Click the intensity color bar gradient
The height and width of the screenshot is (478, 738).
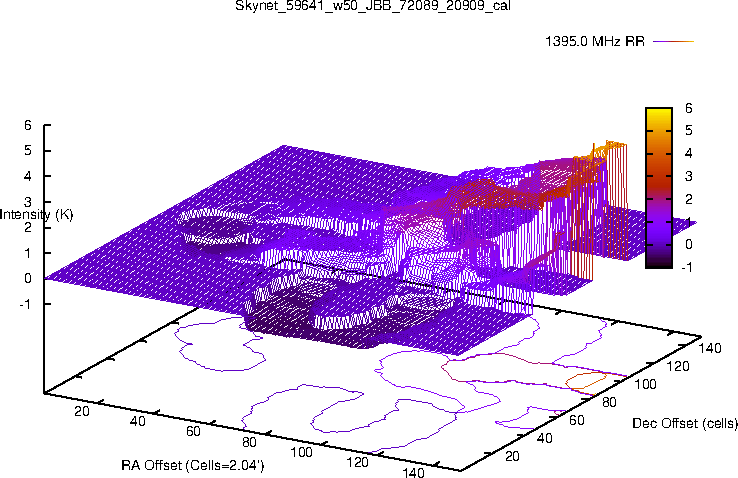pyautogui.click(x=659, y=188)
